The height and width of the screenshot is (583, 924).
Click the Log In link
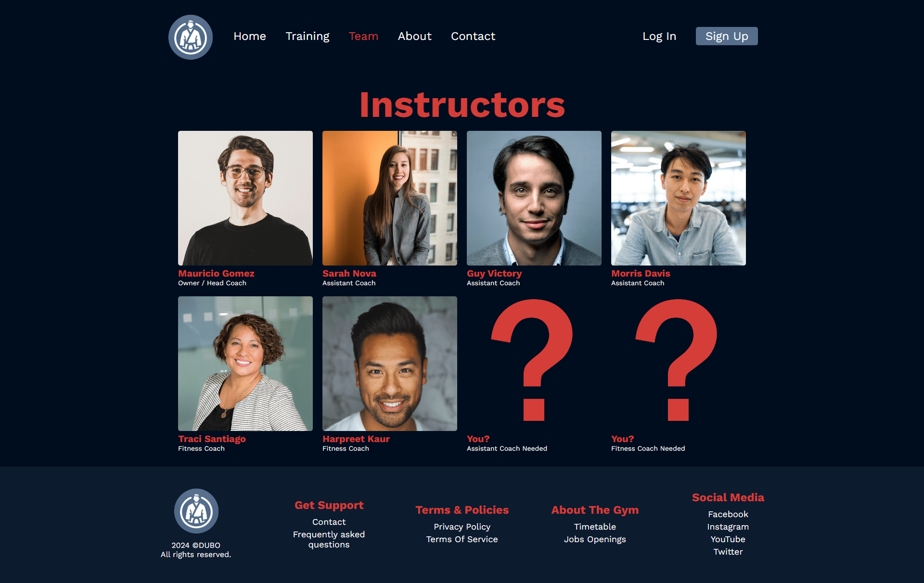pyautogui.click(x=659, y=36)
